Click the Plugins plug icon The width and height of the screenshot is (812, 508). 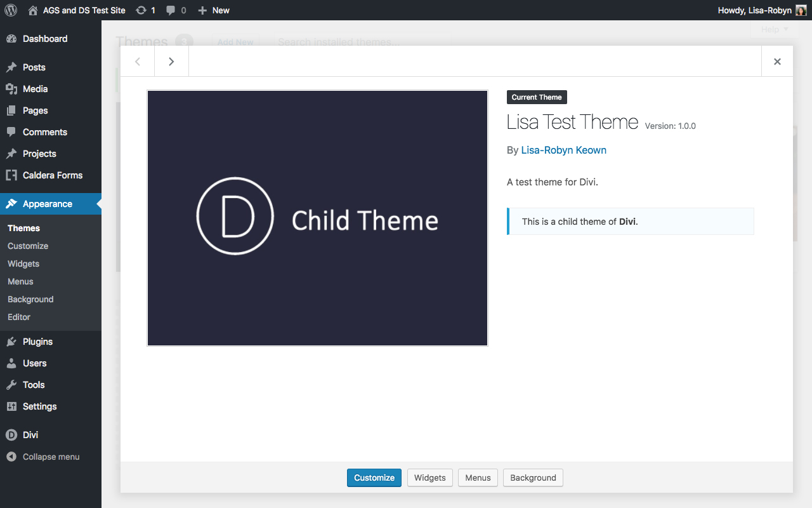(11, 342)
